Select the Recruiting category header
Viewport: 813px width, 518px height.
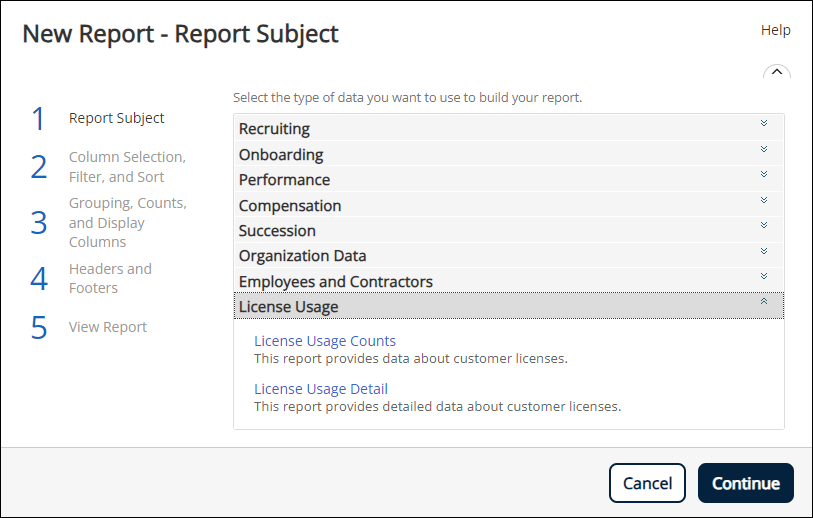tap(509, 128)
